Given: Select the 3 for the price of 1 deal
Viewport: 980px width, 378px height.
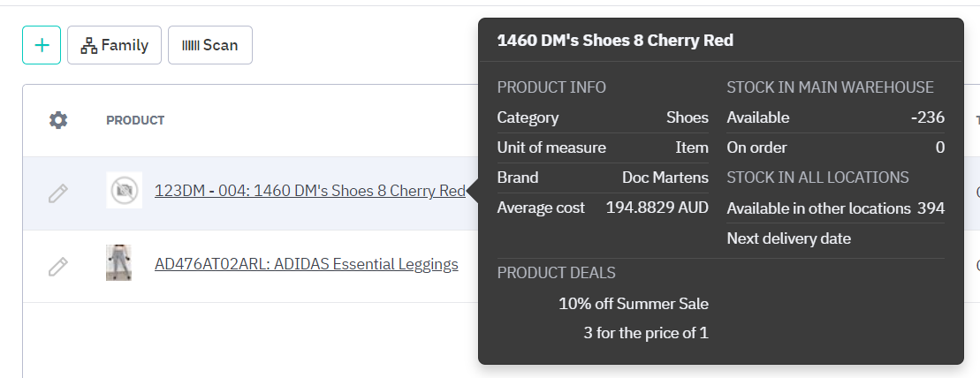Looking at the screenshot, I should [x=645, y=333].
